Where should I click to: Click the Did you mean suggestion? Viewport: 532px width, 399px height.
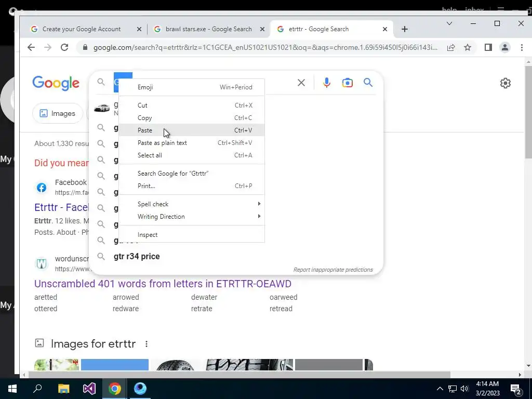[61, 163]
